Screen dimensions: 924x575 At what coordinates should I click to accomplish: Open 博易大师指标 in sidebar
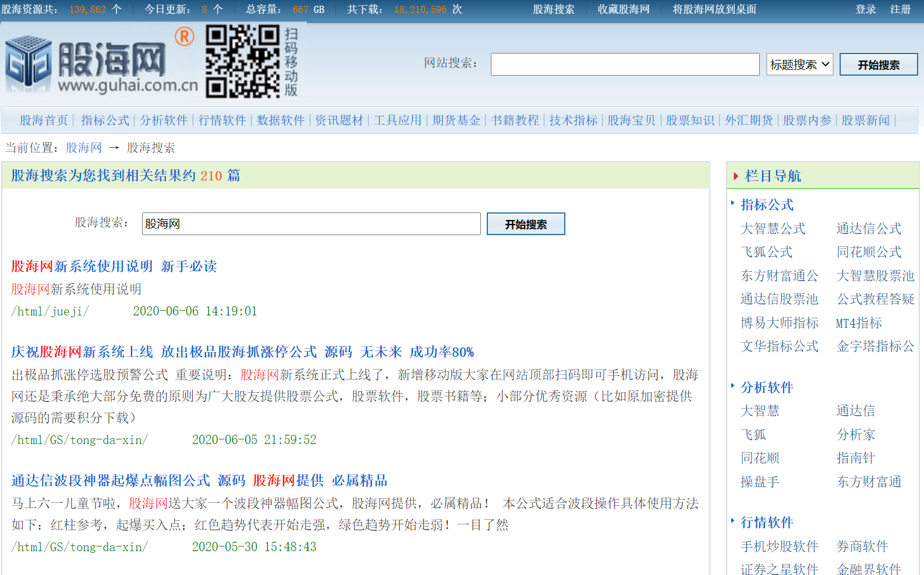[780, 323]
